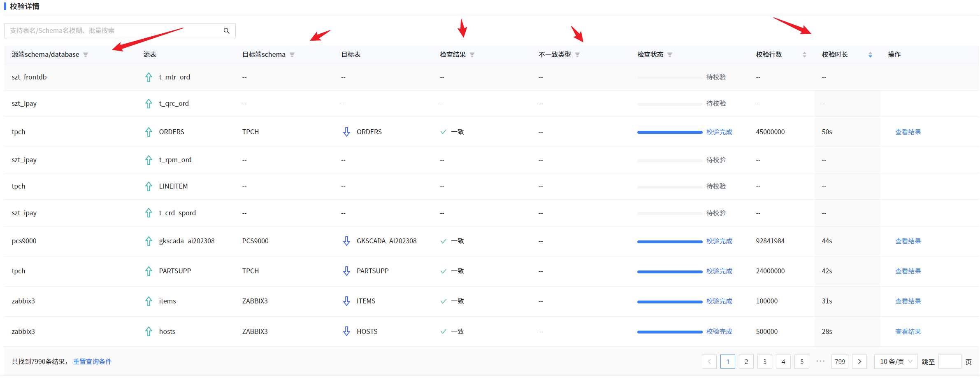This screenshot has width=980, height=380.
Task: Click 重置查询条件 link
Action: tap(92, 361)
